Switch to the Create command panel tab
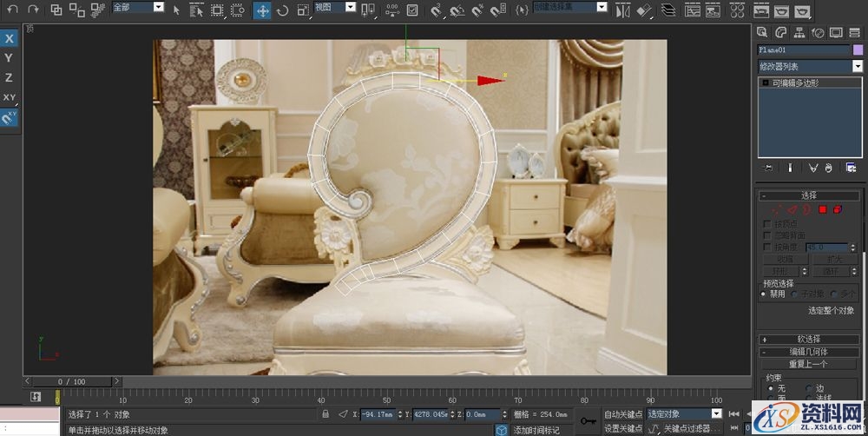The width and height of the screenshot is (868, 436). pos(762,32)
